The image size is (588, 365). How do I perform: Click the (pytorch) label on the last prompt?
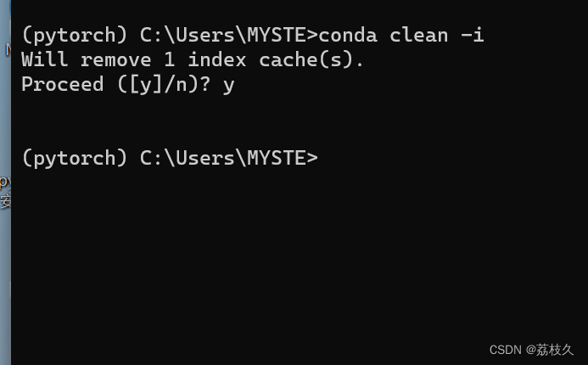74,158
